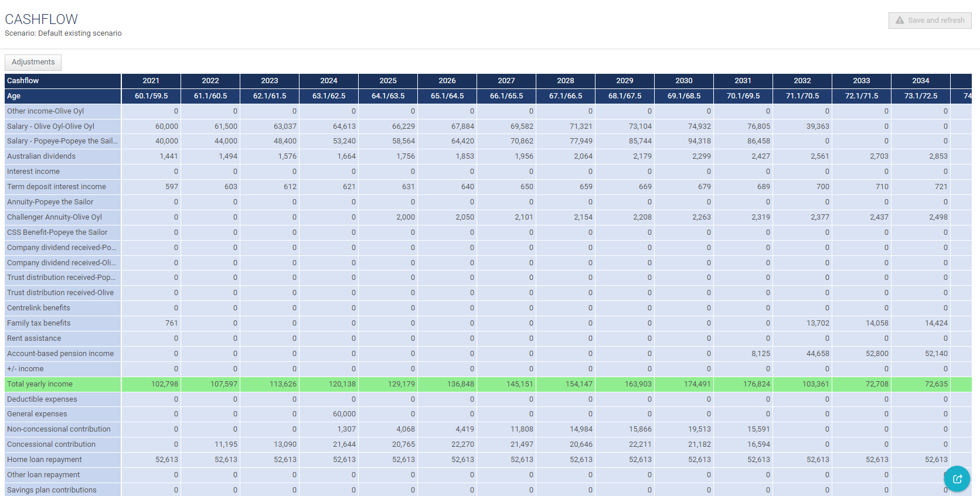The width and height of the screenshot is (980, 496).
Task: Select Salary - Olive Oyl-Olive Oyl row label
Action: click(x=63, y=126)
